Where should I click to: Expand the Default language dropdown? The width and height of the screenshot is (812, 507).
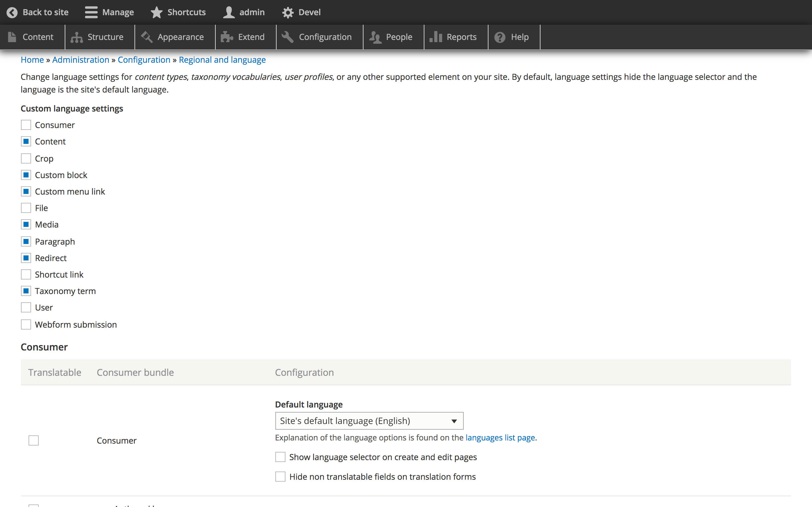[370, 420]
